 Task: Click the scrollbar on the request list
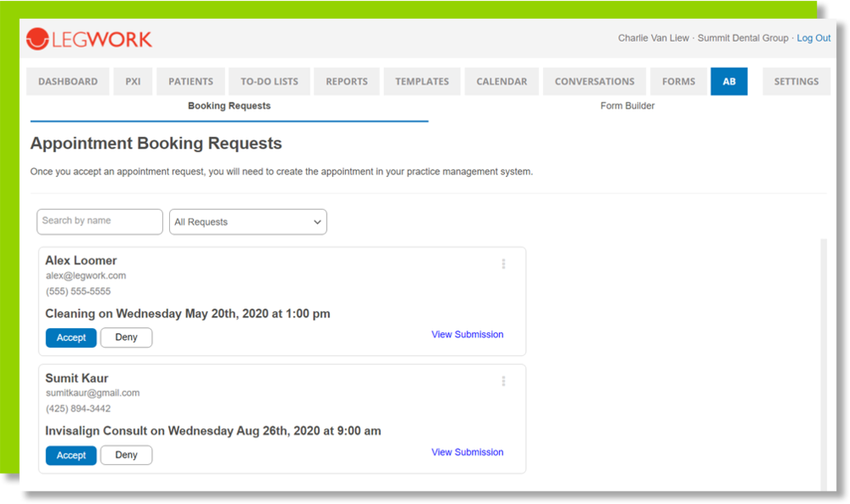coord(822,357)
